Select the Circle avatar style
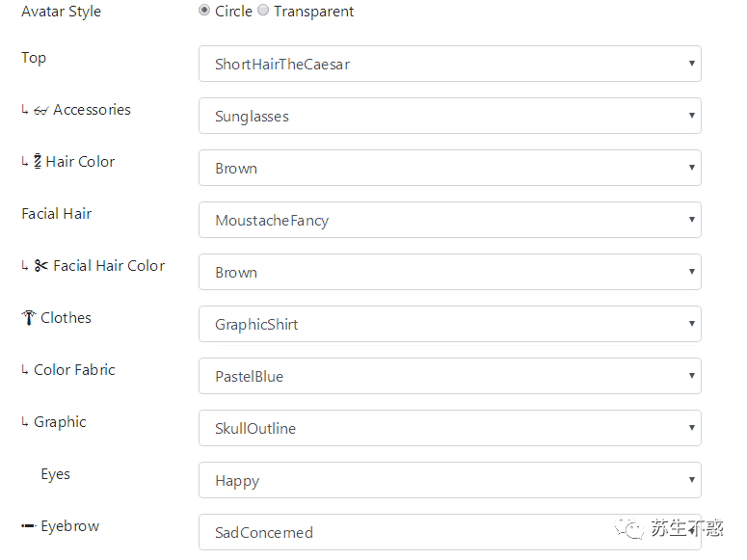Screen dimensions: 747x560 point(204,12)
